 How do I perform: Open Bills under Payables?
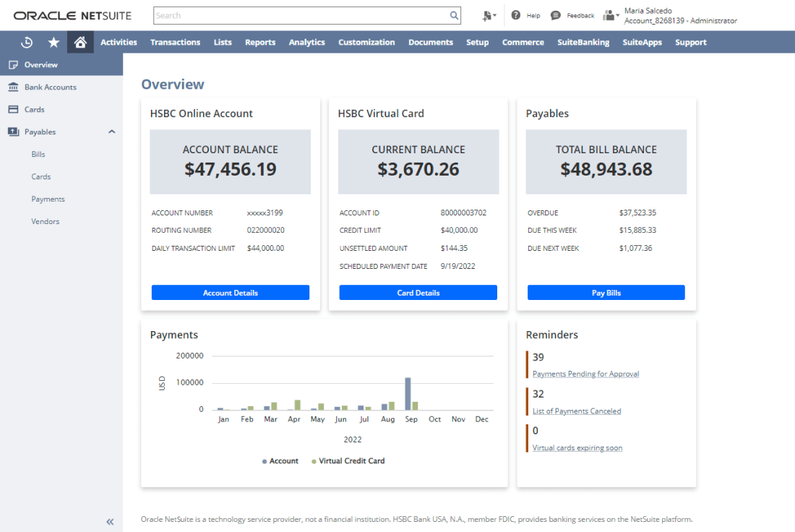[x=38, y=154]
